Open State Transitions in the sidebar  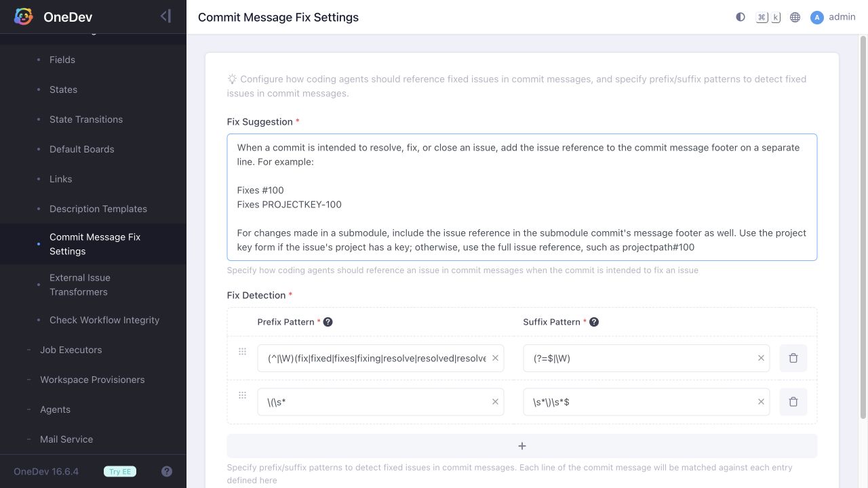click(x=86, y=119)
